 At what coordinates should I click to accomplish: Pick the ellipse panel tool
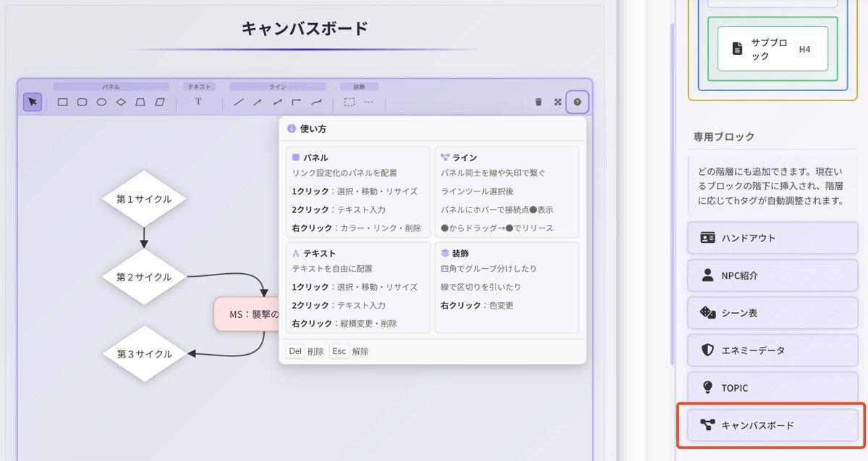(x=102, y=102)
